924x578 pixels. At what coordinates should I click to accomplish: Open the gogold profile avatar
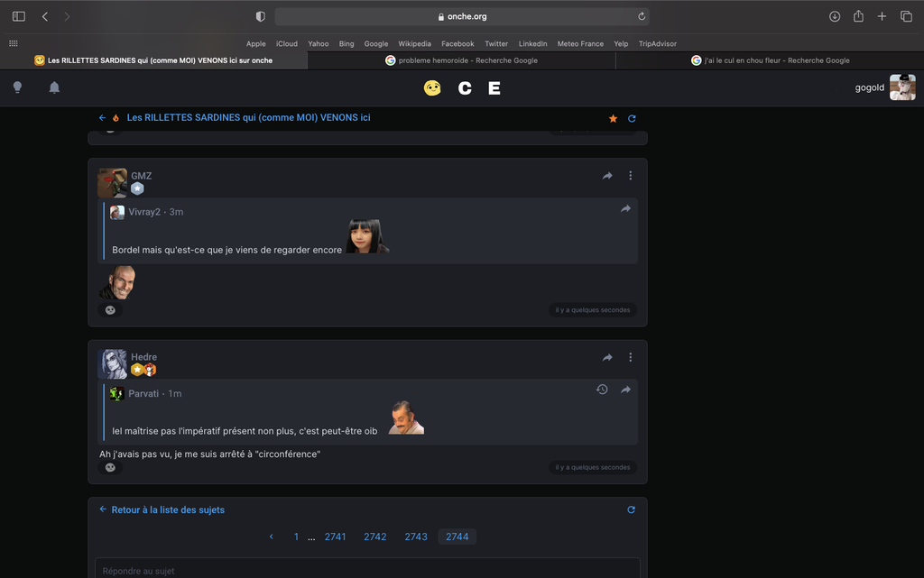(x=902, y=87)
